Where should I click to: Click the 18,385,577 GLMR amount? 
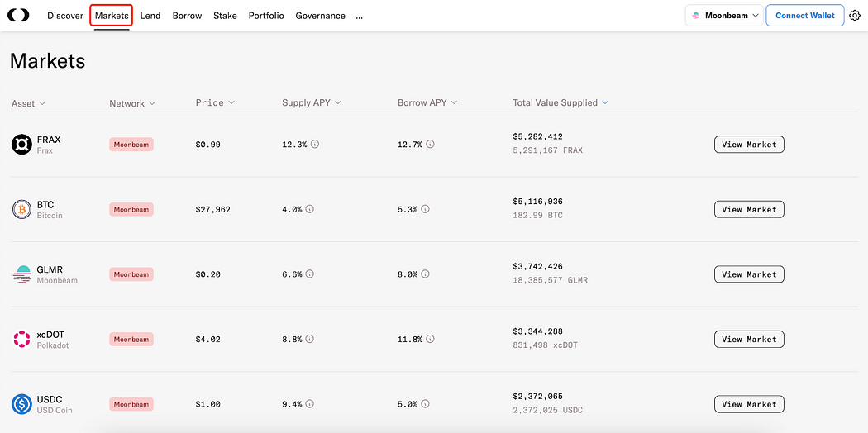[x=551, y=280]
